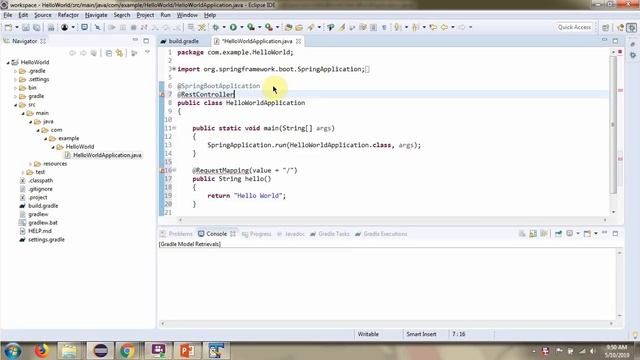
Task: Open Firefox from the taskbar
Action: pyautogui.click(x=41, y=351)
